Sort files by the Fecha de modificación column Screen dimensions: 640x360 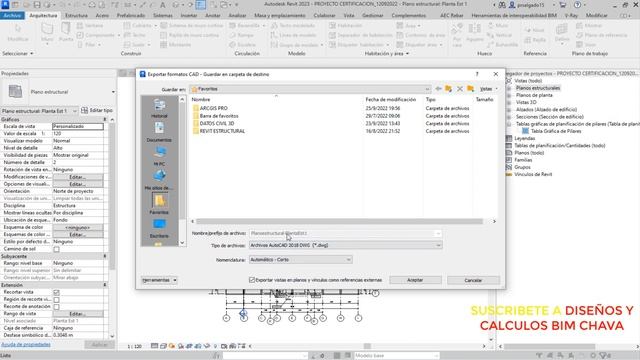click(391, 99)
